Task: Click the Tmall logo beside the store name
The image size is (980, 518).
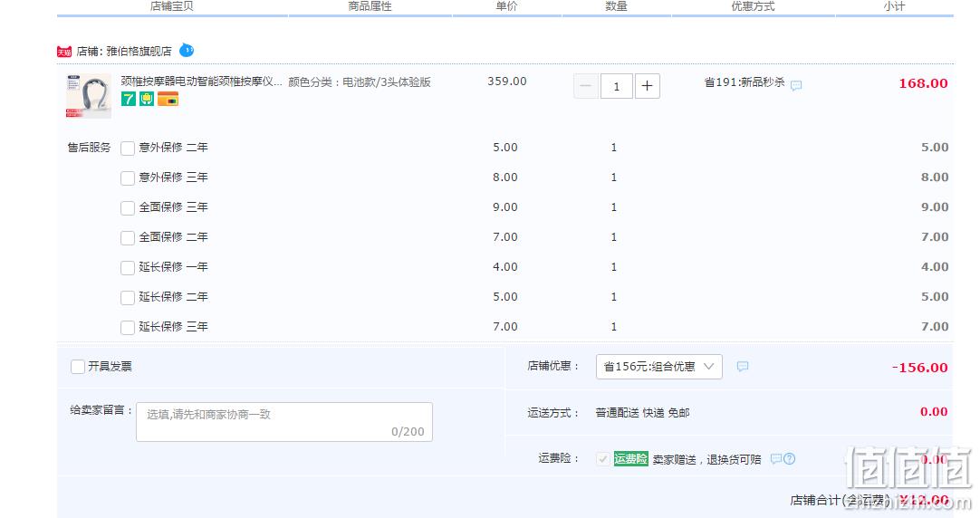Action: click(64, 52)
